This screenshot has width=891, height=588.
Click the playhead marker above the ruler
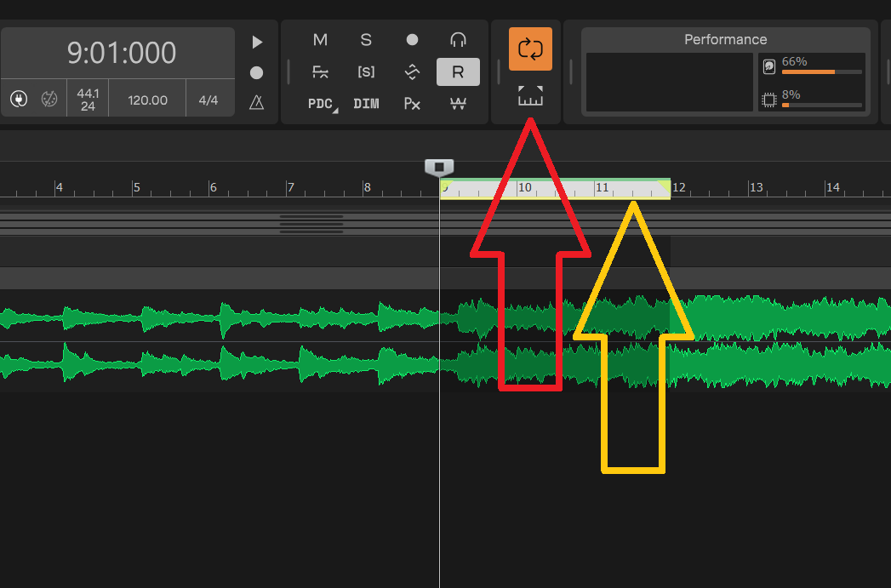439,167
